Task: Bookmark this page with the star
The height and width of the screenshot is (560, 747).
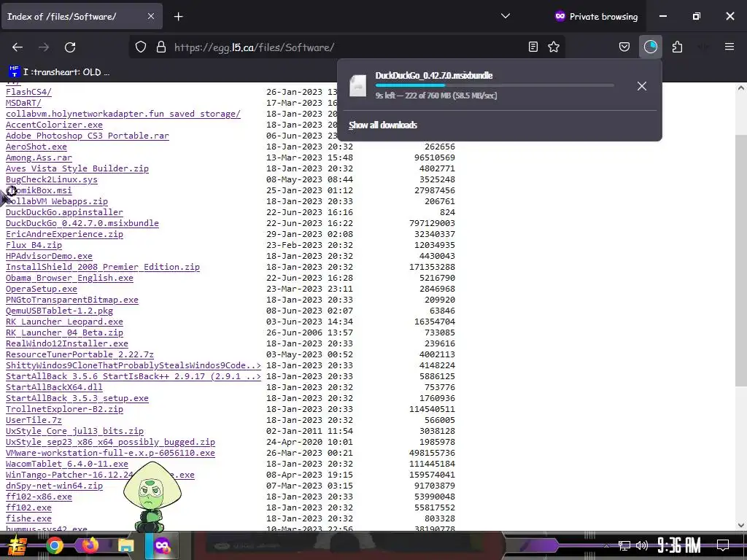Action: pos(554,47)
